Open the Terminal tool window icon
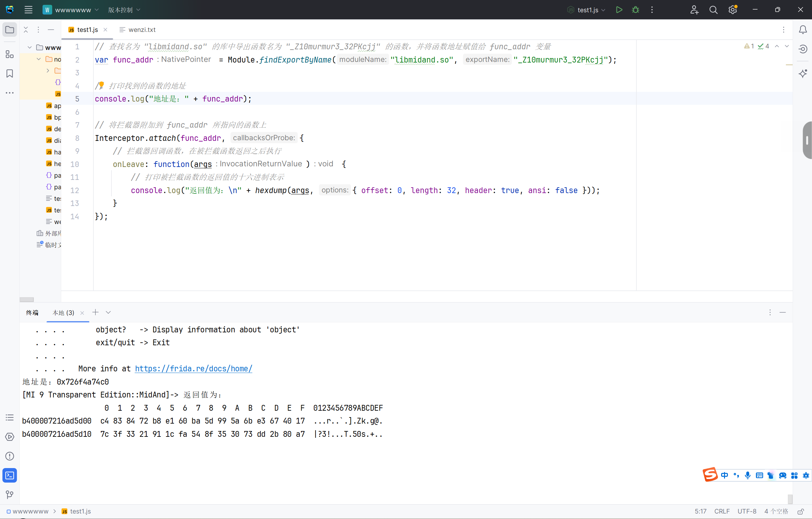The width and height of the screenshot is (812, 519). 10,475
